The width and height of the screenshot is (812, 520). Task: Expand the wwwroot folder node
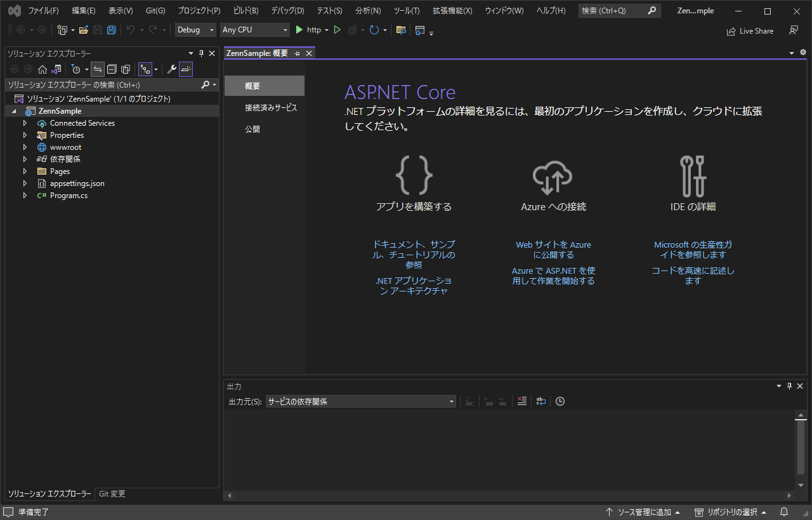(25, 147)
